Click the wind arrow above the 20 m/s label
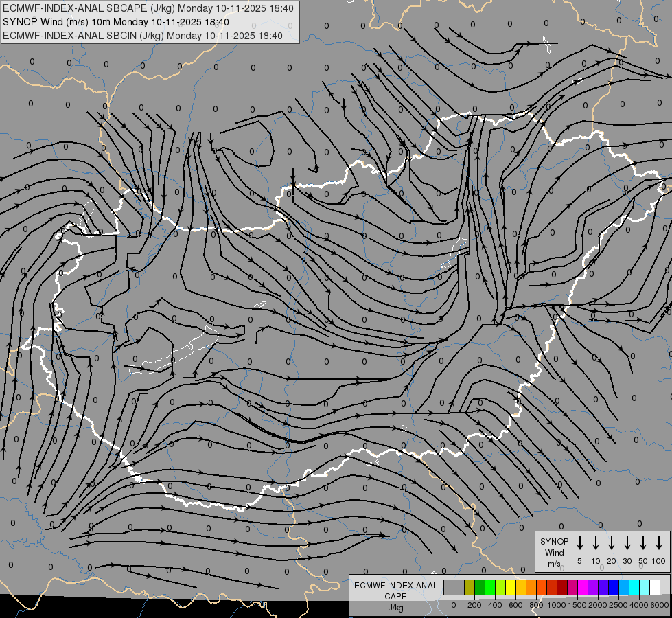672x618 pixels. click(612, 542)
